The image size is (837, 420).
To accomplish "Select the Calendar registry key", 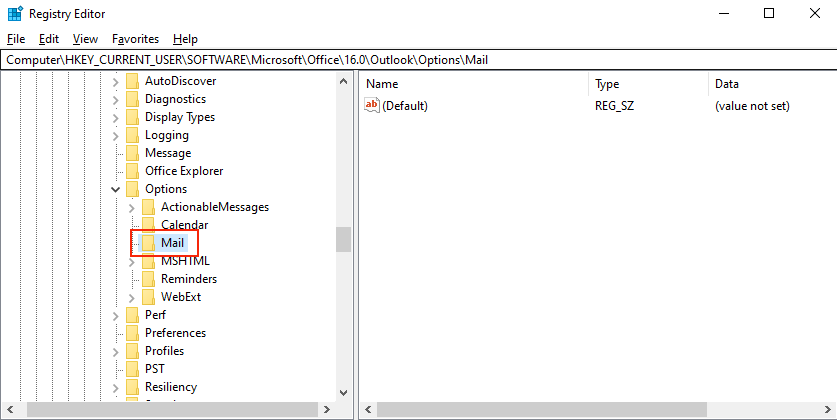I will point(184,225).
